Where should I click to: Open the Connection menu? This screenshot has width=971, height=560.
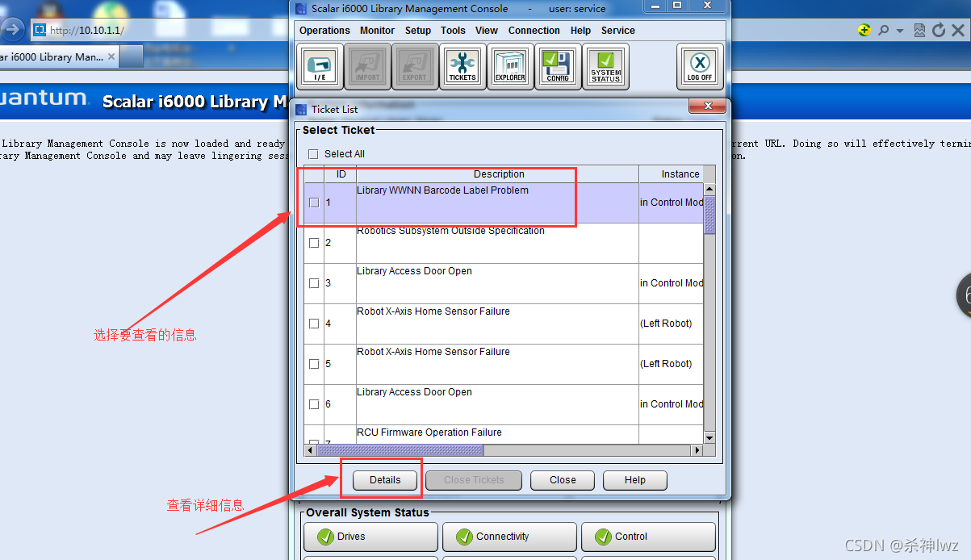tap(534, 31)
